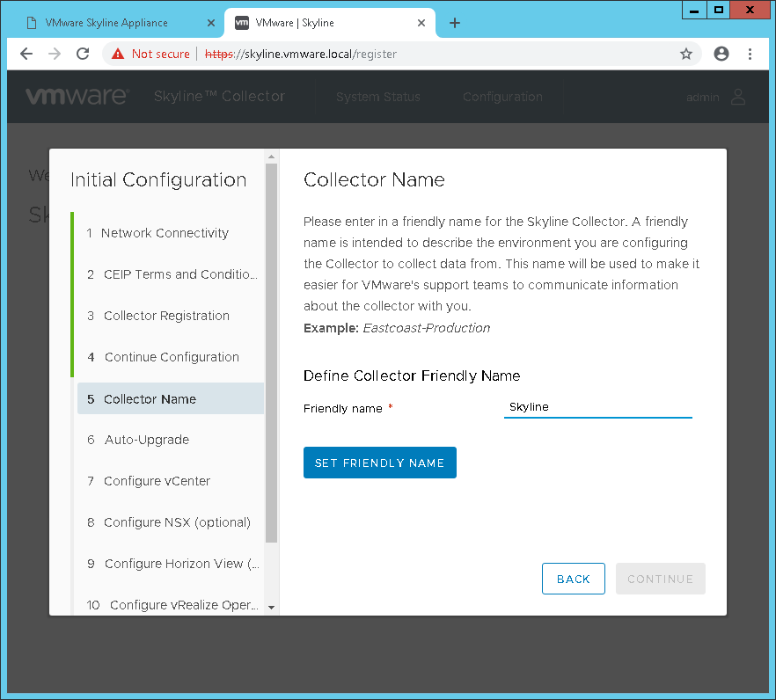Click the vmware logo in header
Screen dimensions: 776x700
click(77, 96)
